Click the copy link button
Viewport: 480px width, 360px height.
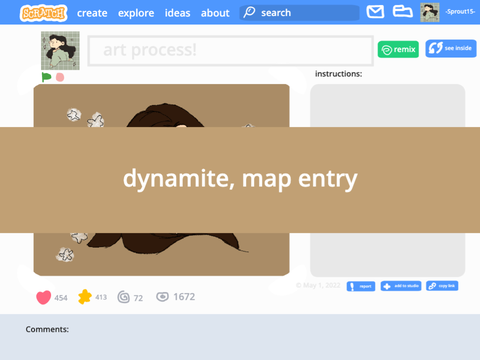(x=442, y=286)
